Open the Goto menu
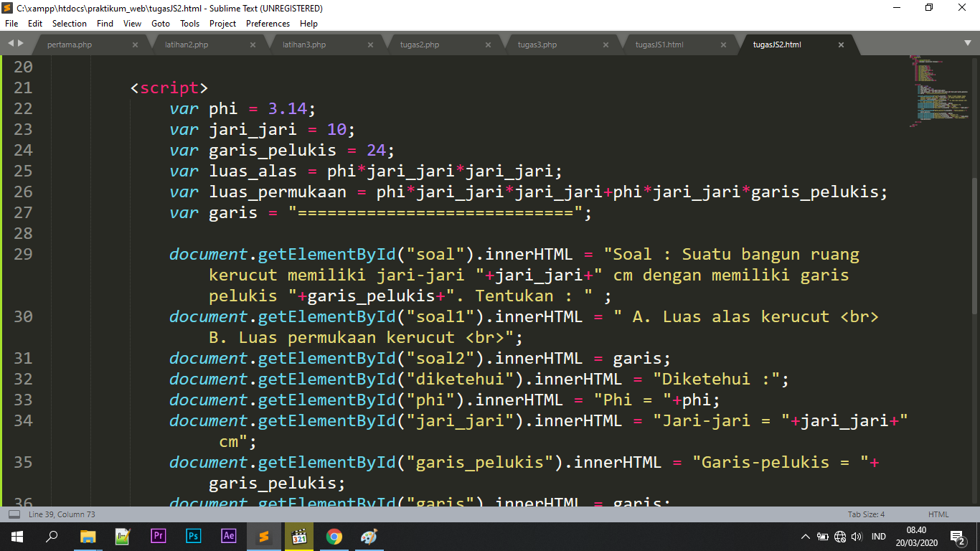The image size is (980, 551). coord(161,23)
